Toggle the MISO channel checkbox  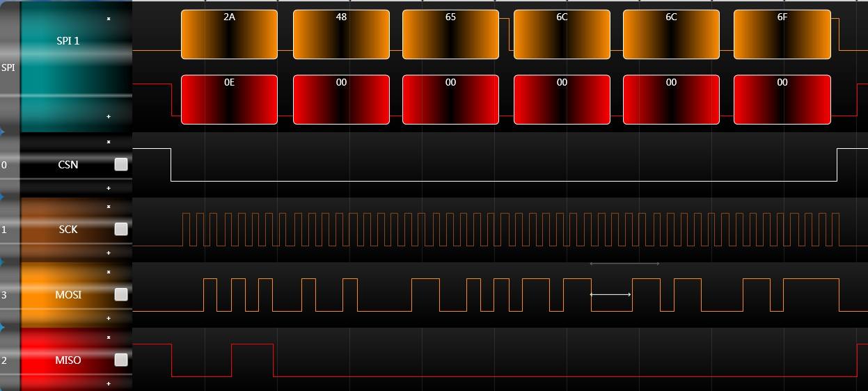tap(121, 360)
